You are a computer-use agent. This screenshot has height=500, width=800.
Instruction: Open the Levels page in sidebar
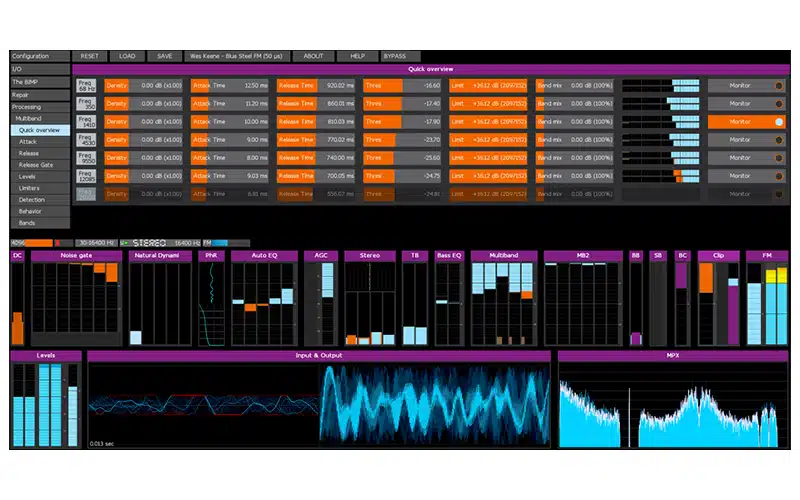[40, 177]
